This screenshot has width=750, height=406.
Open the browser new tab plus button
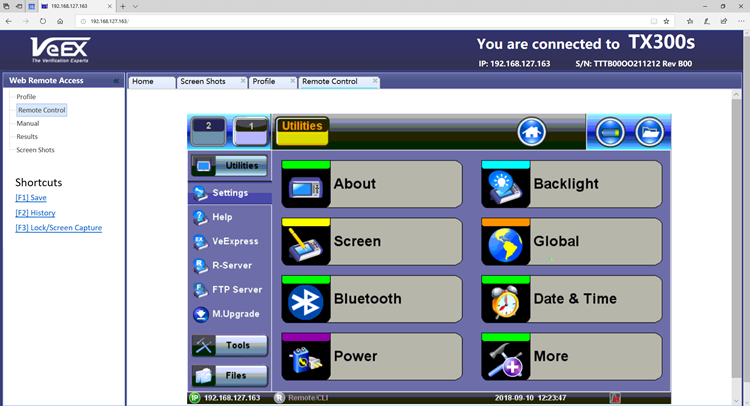click(x=122, y=6)
